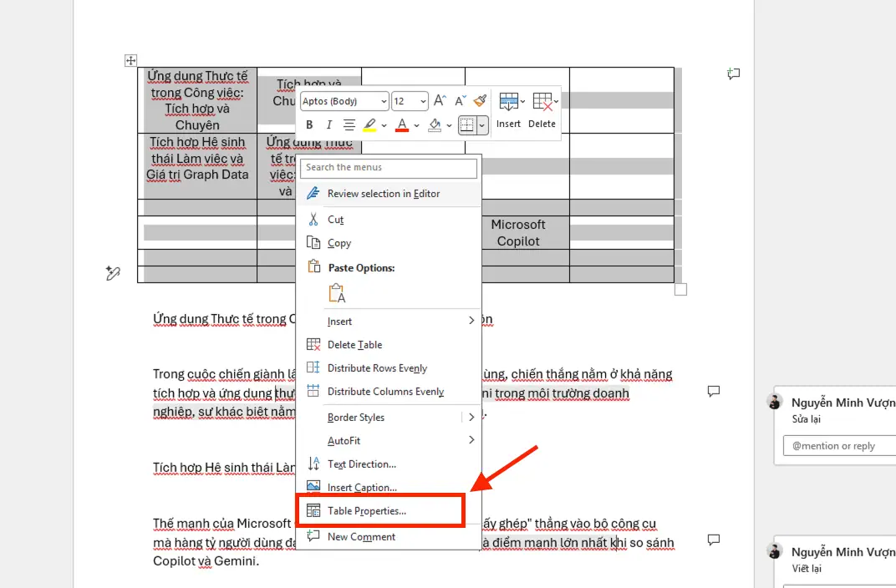Click the Decrease Font Size icon
896x588 pixels.
pyautogui.click(x=461, y=100)
